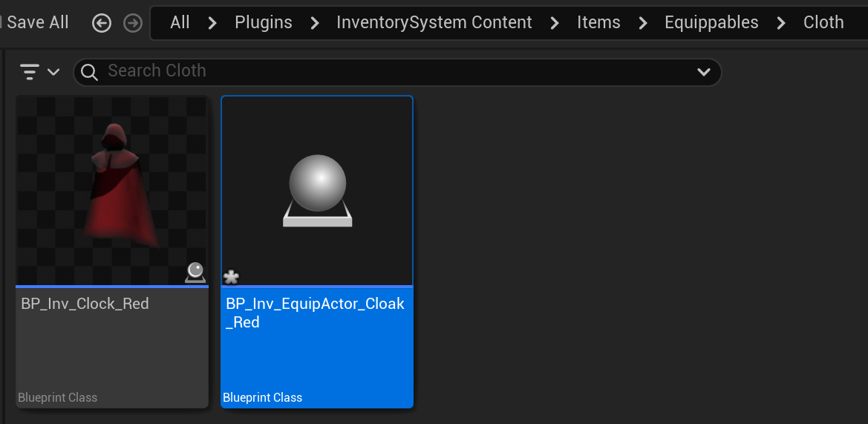
Task: Expand the chevron after Items breadcrumb
Action: (642, 23)
